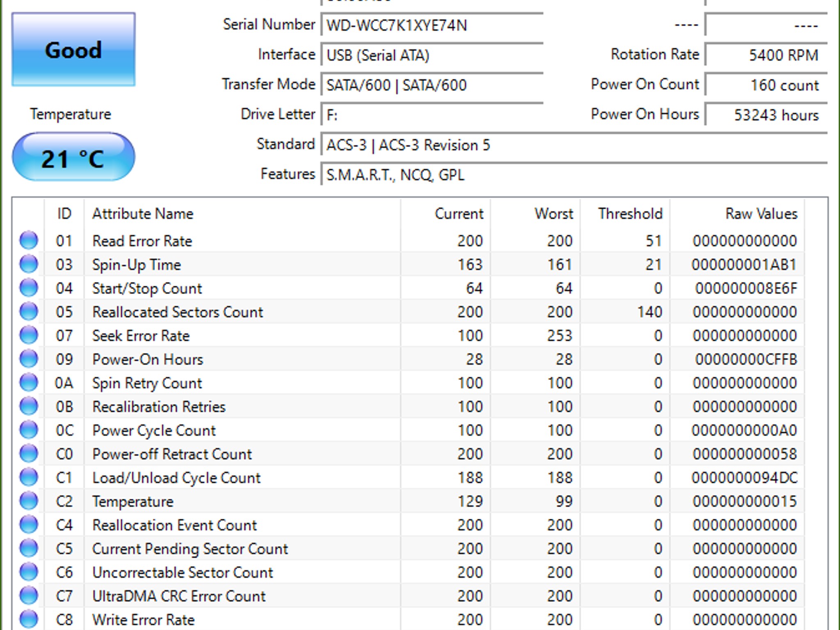Select the Transfer Mode SATA/600 field
The image size is (840, 630).
tap(432, 85)
